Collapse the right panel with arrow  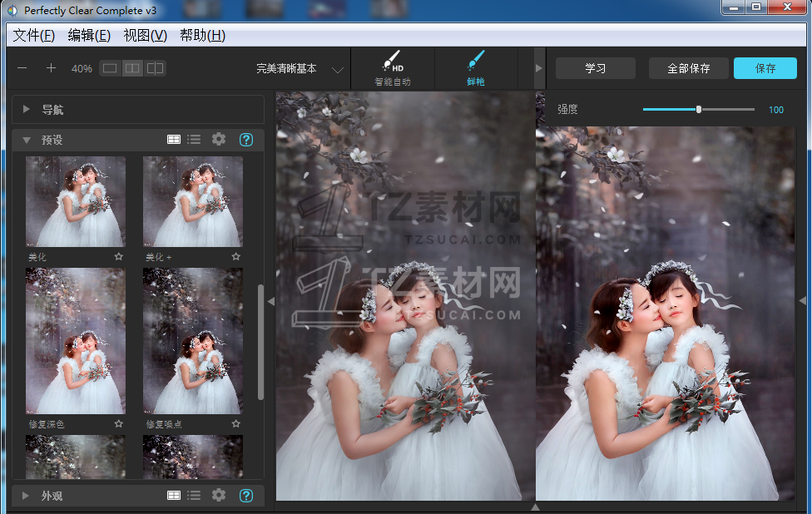(802, 300)
